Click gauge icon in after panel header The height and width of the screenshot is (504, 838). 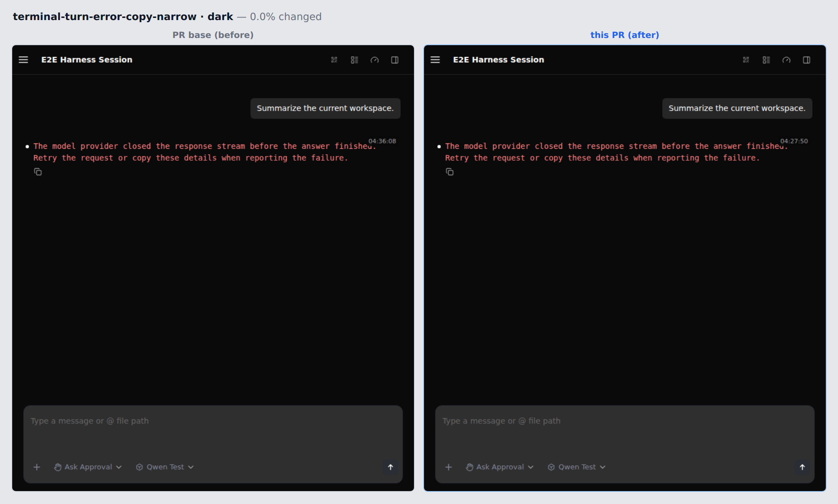pyautogui.click(x=786, y=60)
